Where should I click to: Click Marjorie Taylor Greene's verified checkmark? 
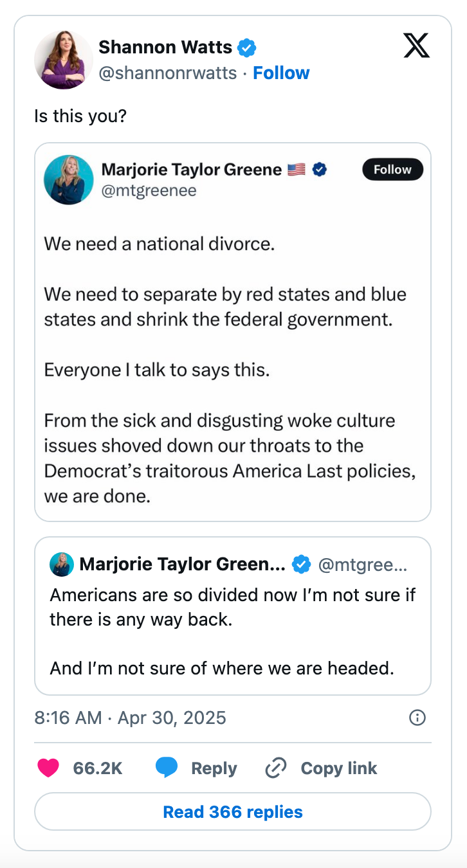321,169
